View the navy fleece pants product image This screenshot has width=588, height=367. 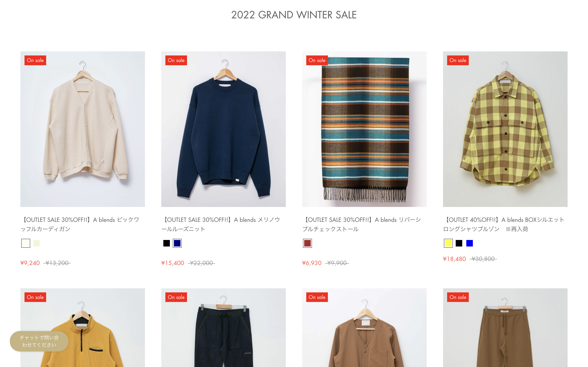coord(223,328)
